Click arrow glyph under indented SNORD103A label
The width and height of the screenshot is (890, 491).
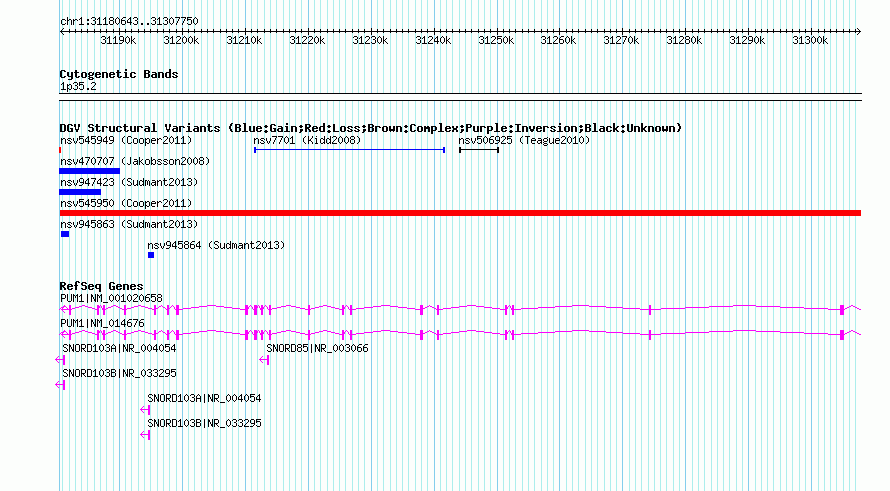[145, 410]
